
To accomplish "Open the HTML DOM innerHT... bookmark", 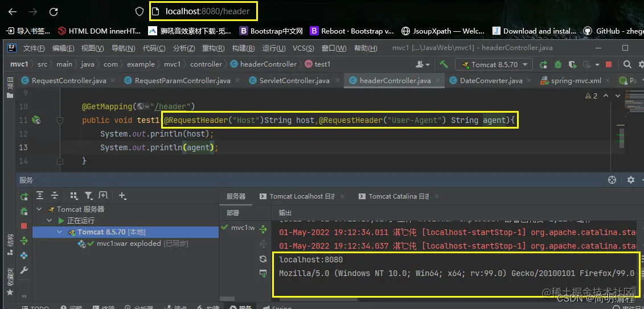I will 99,31.
